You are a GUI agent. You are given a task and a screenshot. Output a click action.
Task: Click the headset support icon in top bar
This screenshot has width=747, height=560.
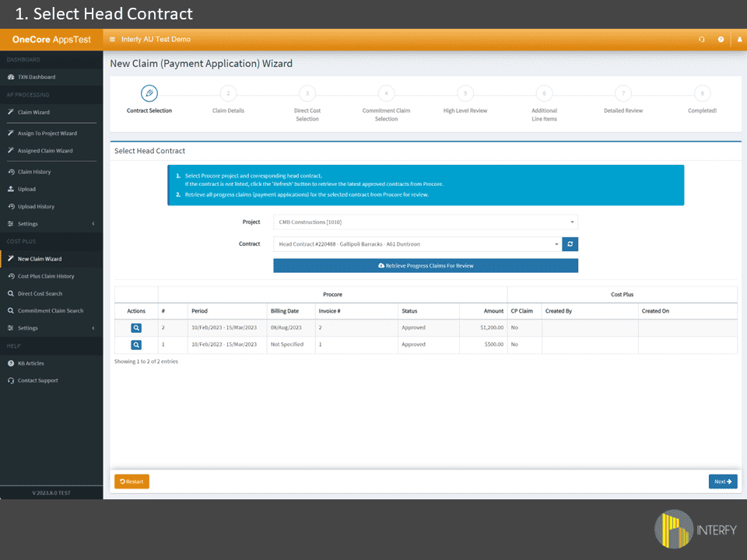(x=701, y=40)
